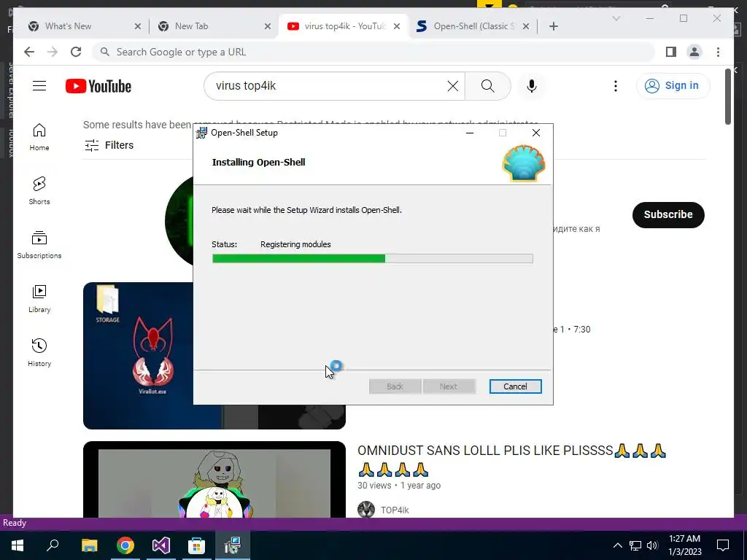Open Filters for search results
Image resolution: width=747 pixels, height=560 pixels.
point(109,145)
